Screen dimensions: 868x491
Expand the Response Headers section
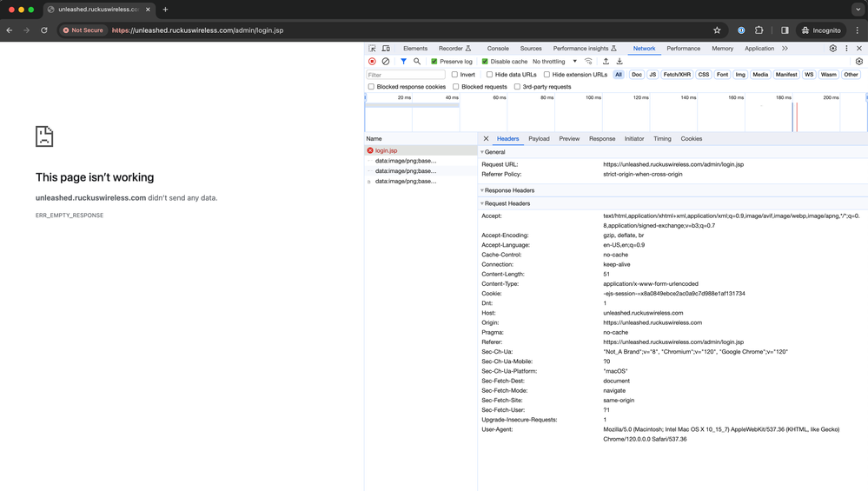coord(509,190)
